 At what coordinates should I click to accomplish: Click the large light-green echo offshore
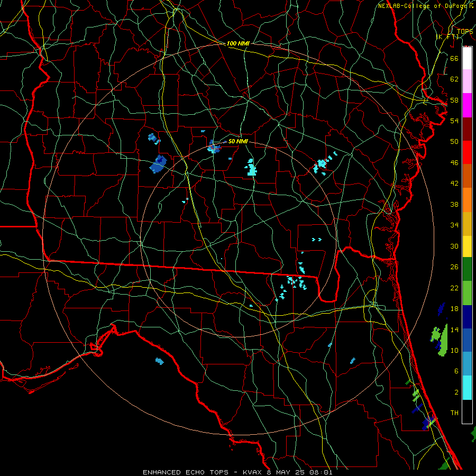(442, 340)
